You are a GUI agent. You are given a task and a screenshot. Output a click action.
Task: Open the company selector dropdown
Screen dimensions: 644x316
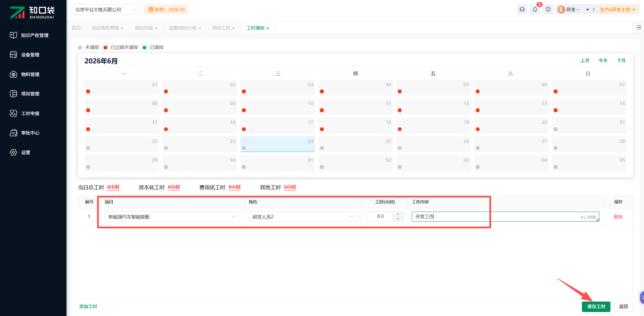click(106, 9)
